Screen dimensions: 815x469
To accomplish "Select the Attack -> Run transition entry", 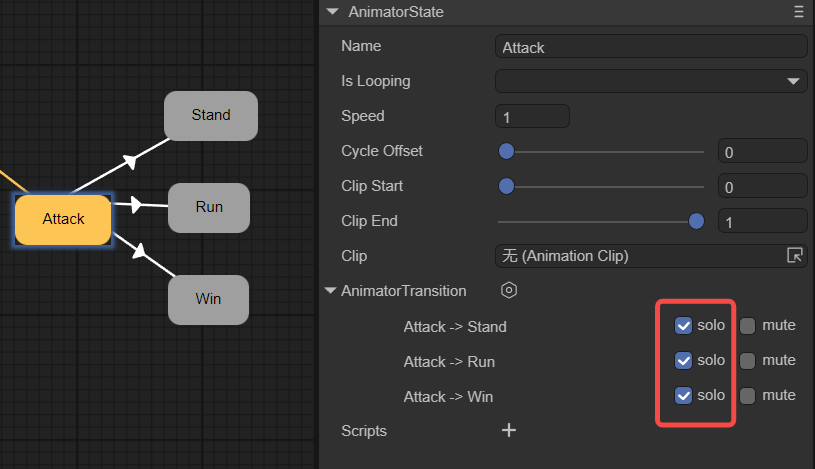I will coord(449,362).
